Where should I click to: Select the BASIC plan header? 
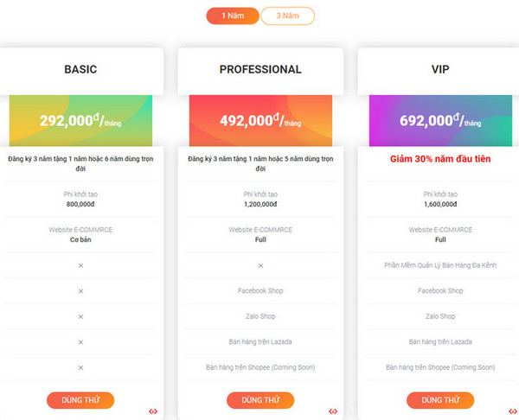pyautogui.click(x=80, y=70)
